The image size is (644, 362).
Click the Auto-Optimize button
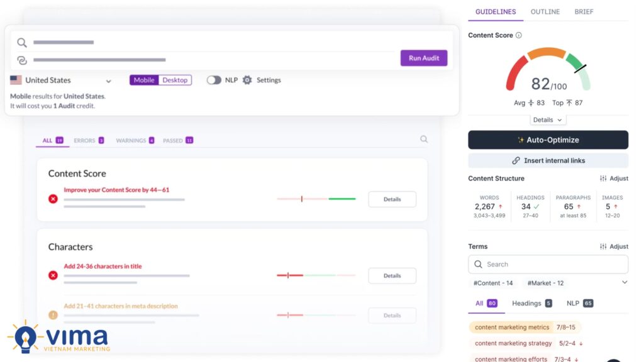(548, 140)
